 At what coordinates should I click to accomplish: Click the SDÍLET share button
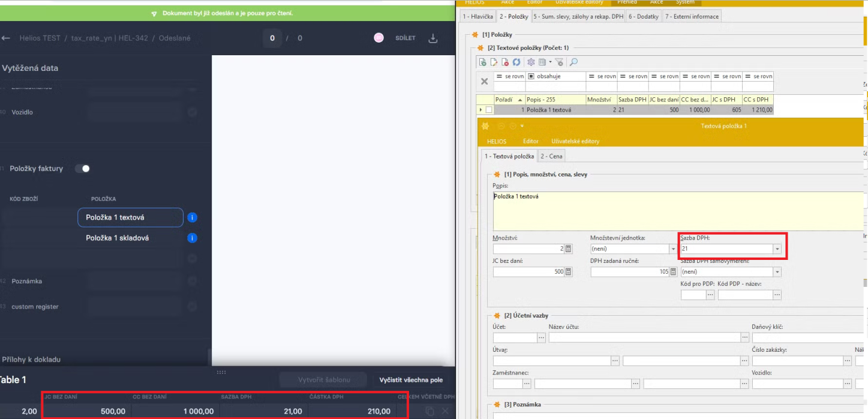(x=406, y=38)
